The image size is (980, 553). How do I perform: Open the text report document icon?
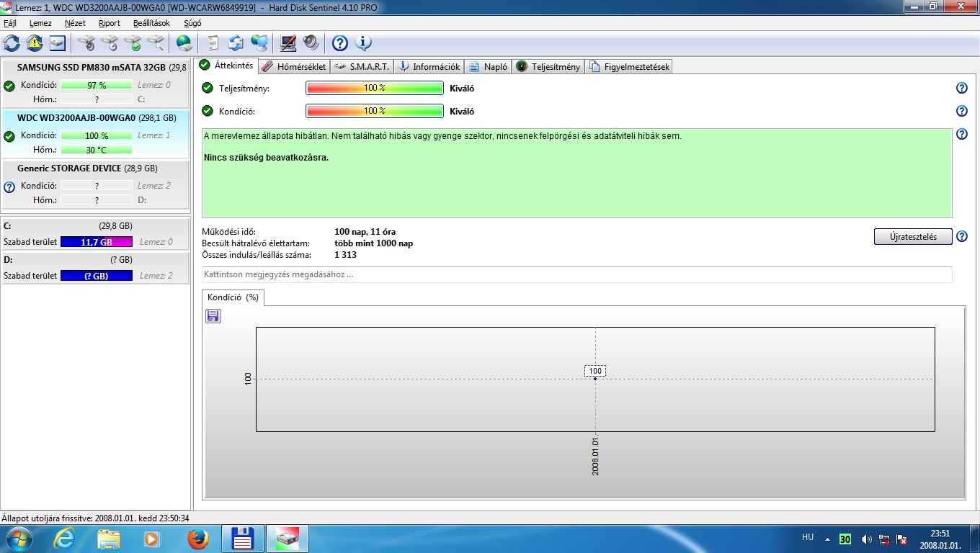213,43
